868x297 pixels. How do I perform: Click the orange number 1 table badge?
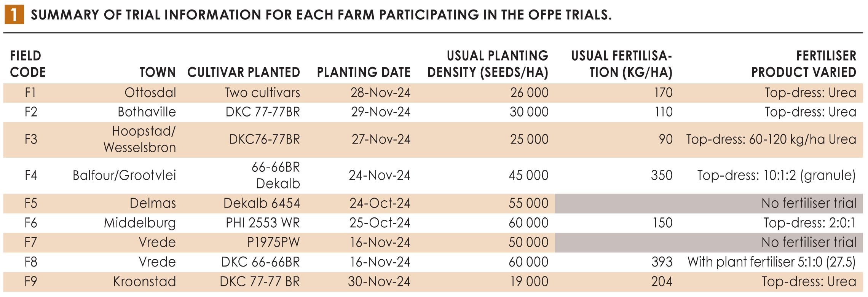[x=14, y=15]
